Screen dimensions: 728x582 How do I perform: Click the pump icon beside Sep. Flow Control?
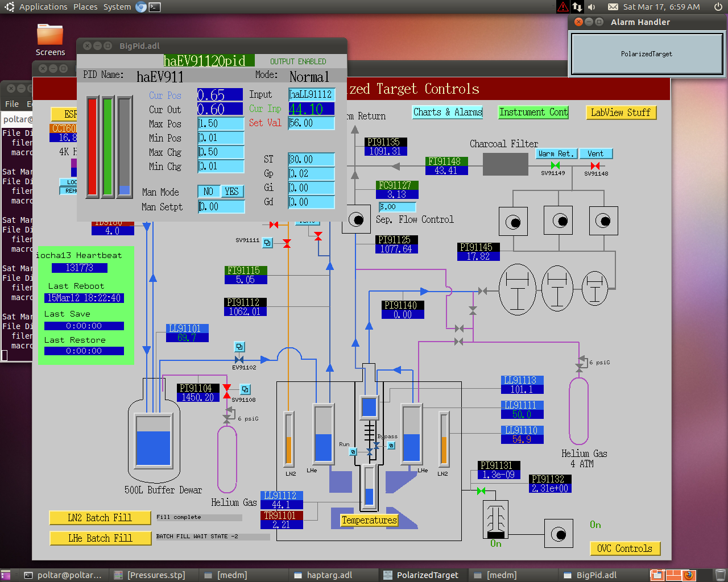pyautogui.click(x=356, y=219)
